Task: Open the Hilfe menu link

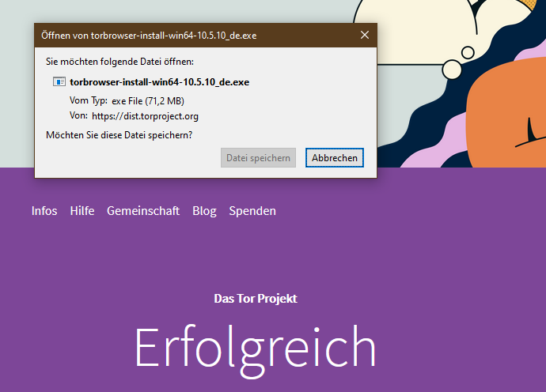Action: (82, 211)
